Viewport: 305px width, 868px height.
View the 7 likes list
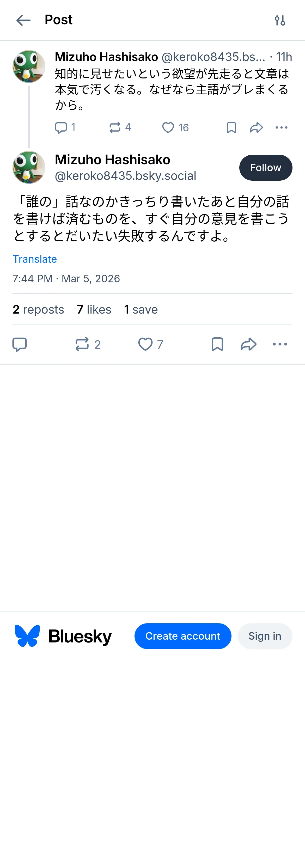pos(94,309)
